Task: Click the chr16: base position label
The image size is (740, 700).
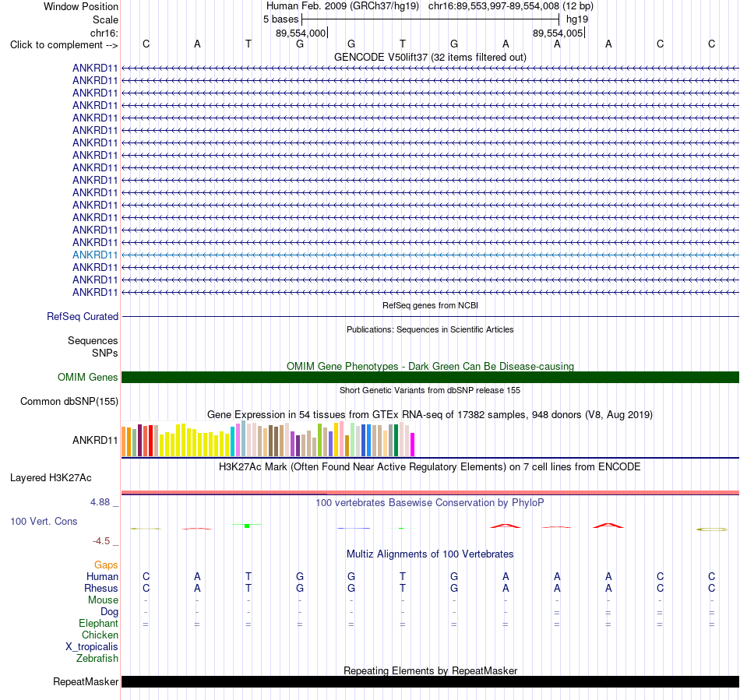Action: (x=104, y=33)
